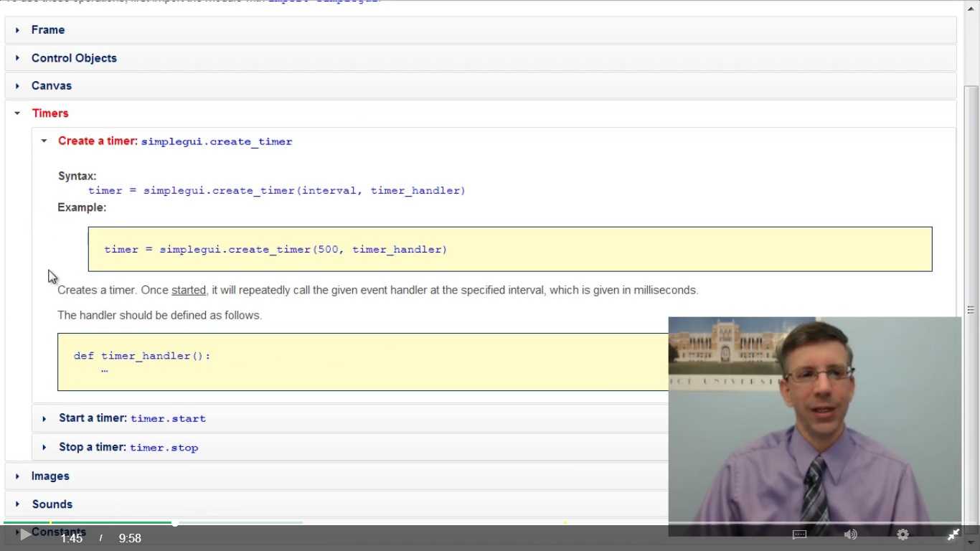The image size is (980, 551).
Task: Toggle video captions
Action: (x=799, y=534)
